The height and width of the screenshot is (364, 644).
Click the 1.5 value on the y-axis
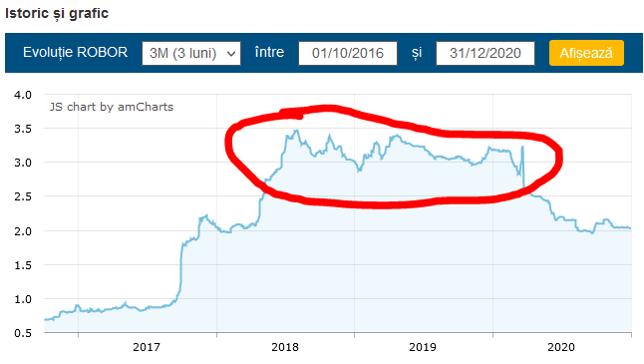pyautogui.click(x=23, y=265)
